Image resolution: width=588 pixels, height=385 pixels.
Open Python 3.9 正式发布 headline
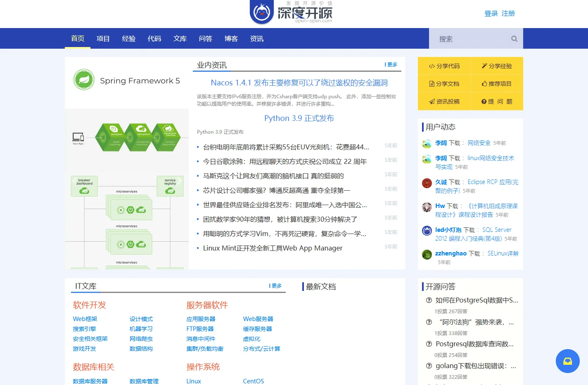tap(299, 118)
